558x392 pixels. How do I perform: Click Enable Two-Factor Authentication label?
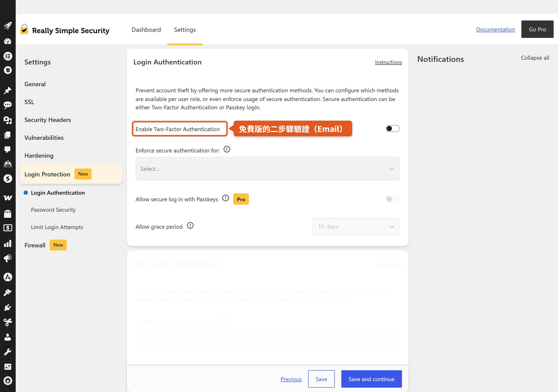click(x=177, y=129)
